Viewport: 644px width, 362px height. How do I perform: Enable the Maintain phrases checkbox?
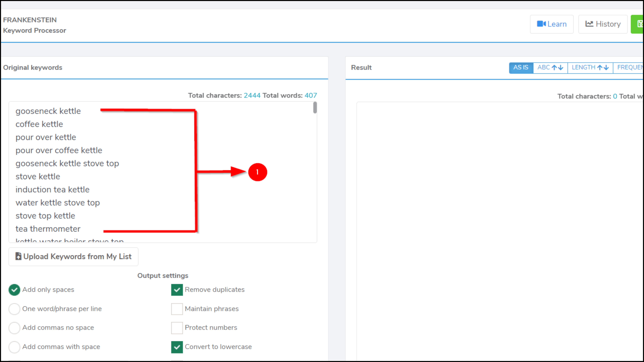(177, 309)
